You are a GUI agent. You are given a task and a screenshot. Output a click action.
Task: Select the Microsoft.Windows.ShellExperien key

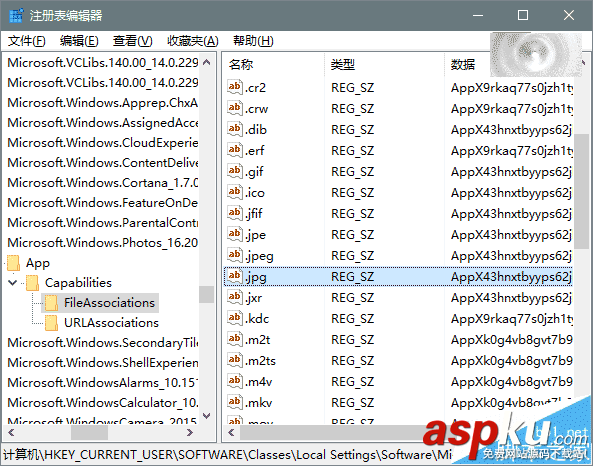point(102,363)
